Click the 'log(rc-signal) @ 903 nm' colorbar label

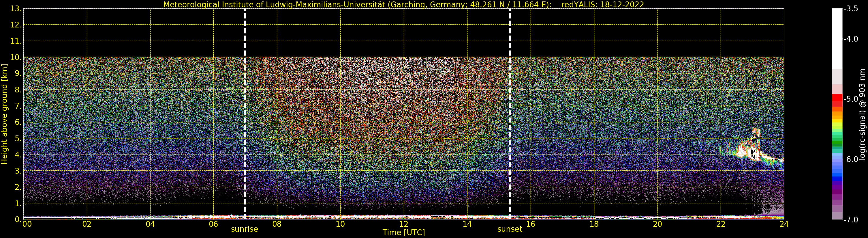coord(862,114)
